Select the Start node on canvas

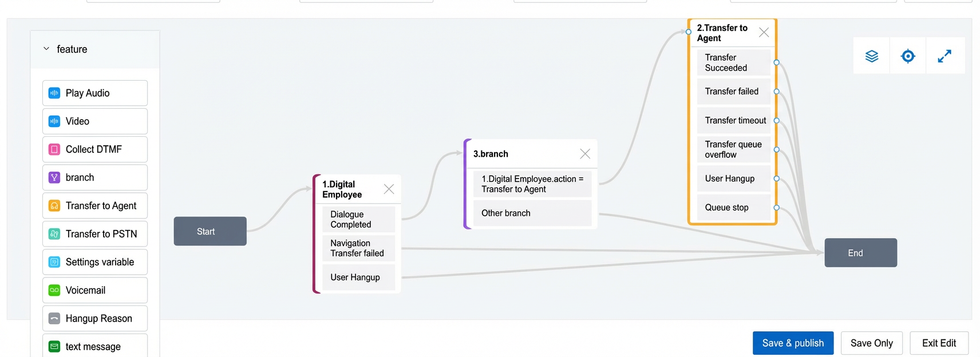[x=210, y=231]
